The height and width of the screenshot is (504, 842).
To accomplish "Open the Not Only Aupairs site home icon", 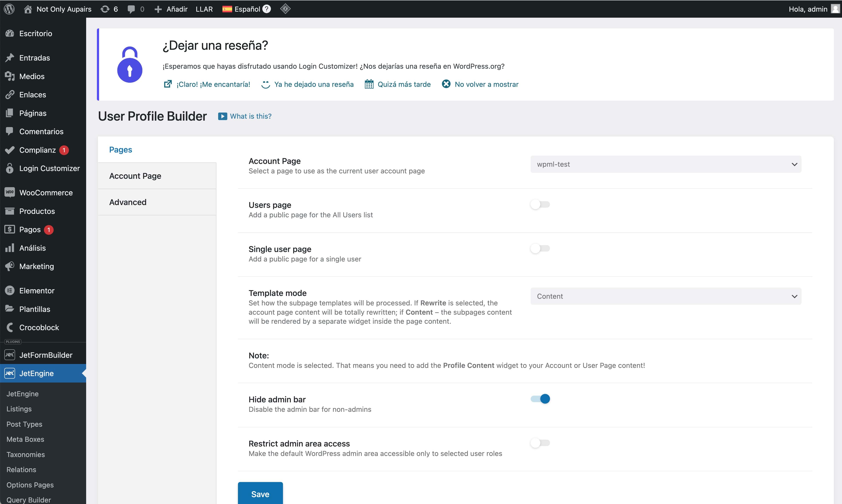I will [x=28, y=9].
